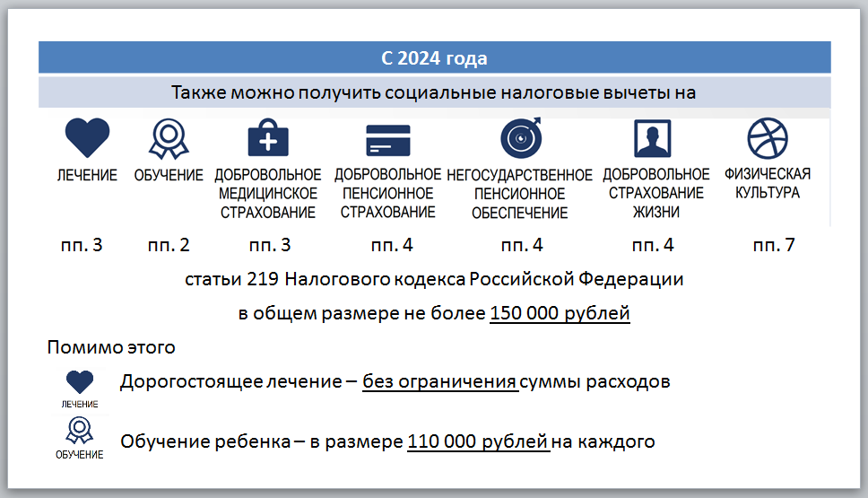Click the heart icon above ЛЕЧЕНИЕ
This screenshot has width=868, height=498.
coord(88,139)
